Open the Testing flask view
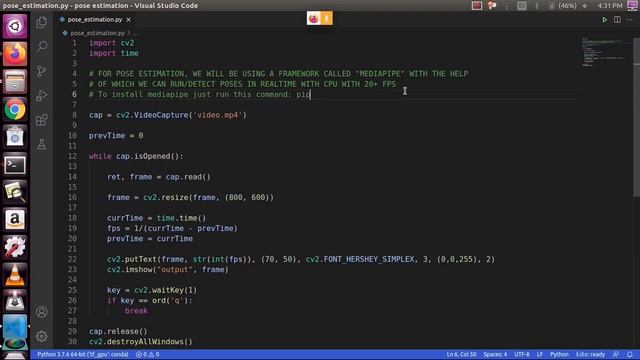The width and height of the screenshot is (640, 360). click(x=41, y=144)
